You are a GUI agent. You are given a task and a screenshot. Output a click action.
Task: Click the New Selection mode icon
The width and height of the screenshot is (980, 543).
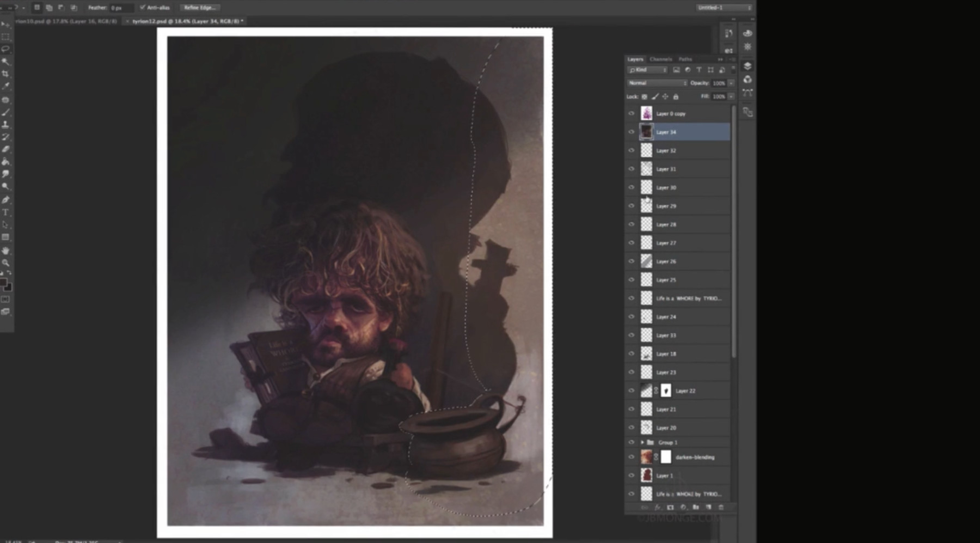[x=37, y=8]
